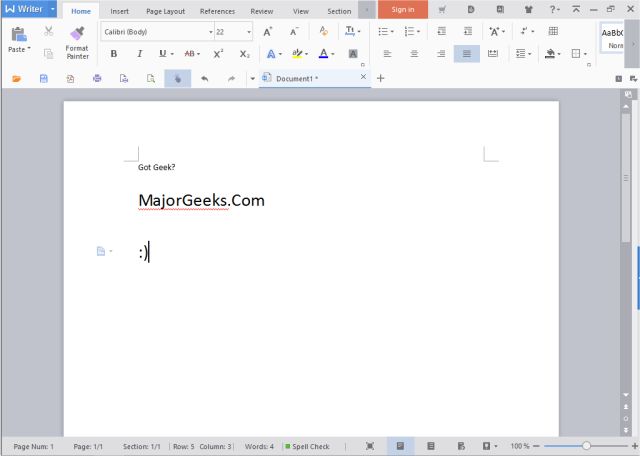Viewport: 640px width, 456px height.
Task: Click the Paste clipboard icon
Action: [x=19, y=35]
